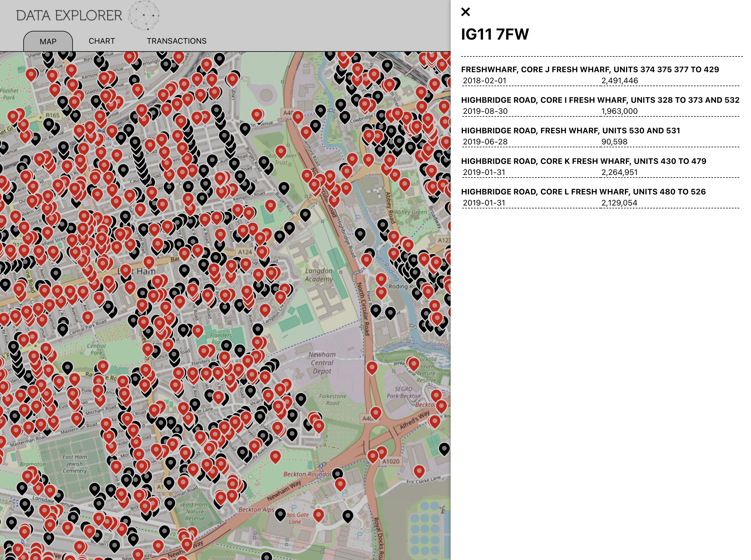
Task: Close the IG11 7FW details panel
Action: click(x=466, y=12)
